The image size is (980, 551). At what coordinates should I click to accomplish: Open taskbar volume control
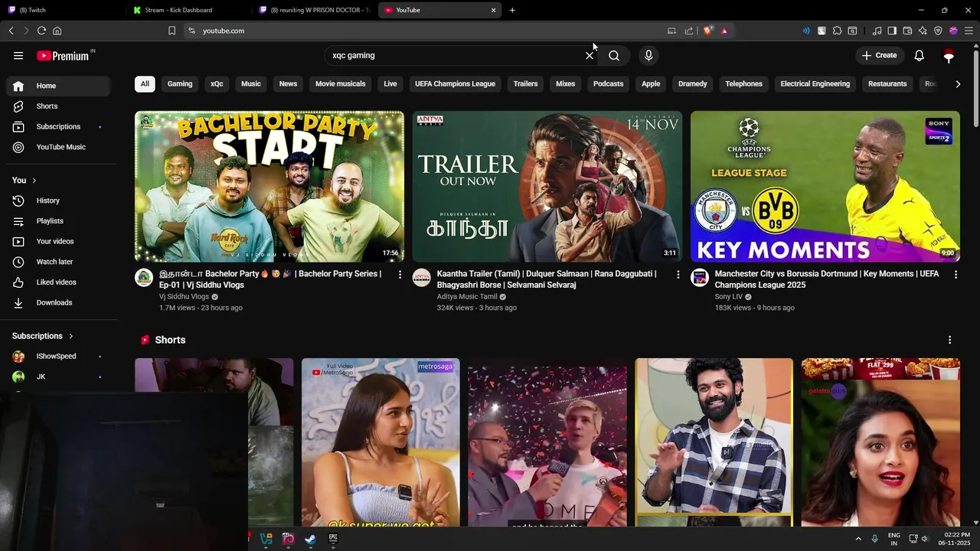coord(925,539)
